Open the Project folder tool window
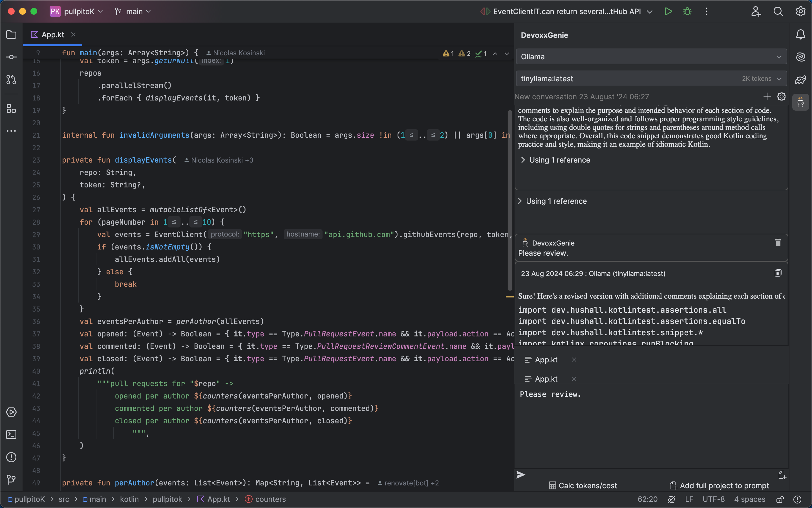 [x=11, y=35]
